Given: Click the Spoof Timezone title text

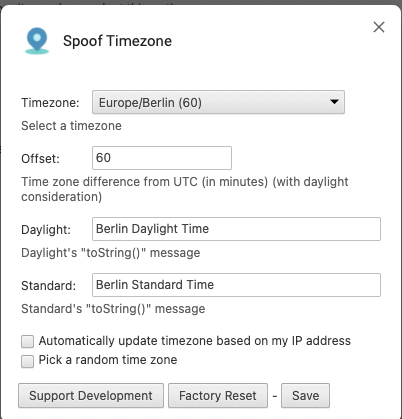Looking at the screenshot, I should tap(117, 41).
